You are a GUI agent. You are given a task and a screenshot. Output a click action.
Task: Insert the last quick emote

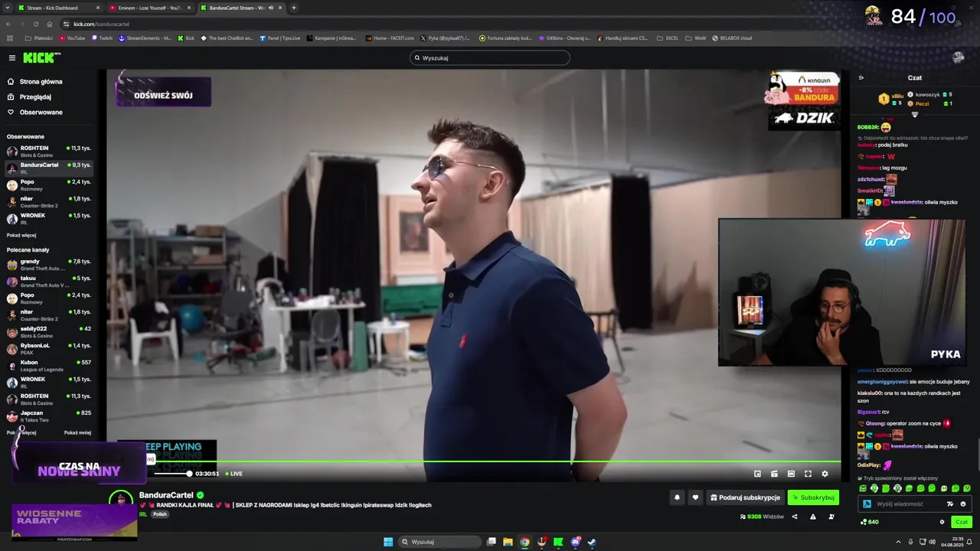pyautogui.click(x=967, y=488)
